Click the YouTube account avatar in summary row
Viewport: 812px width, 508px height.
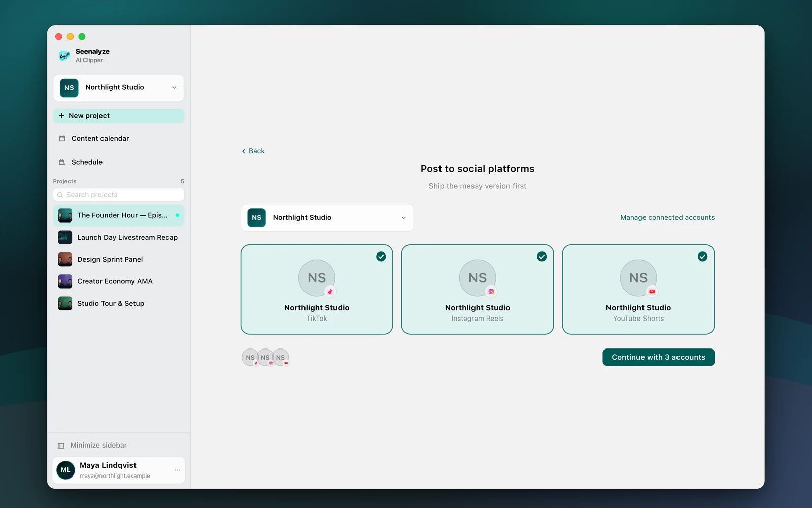[281, 357]
